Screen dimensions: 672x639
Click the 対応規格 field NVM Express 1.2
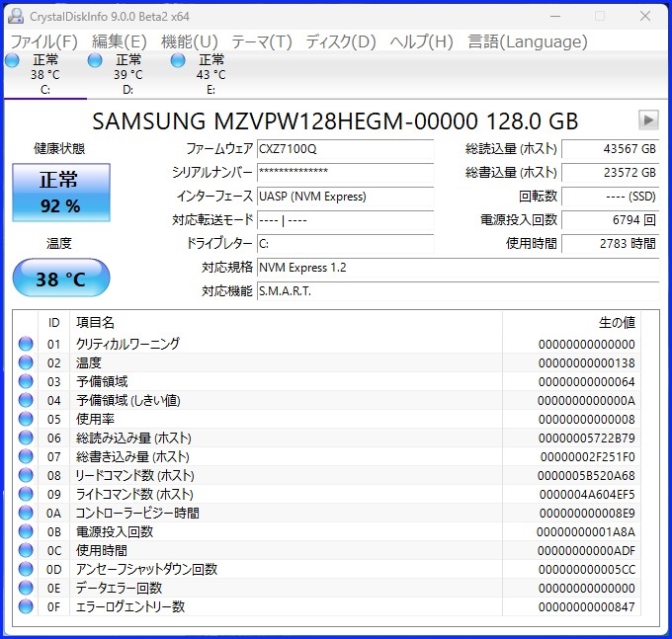458,268
